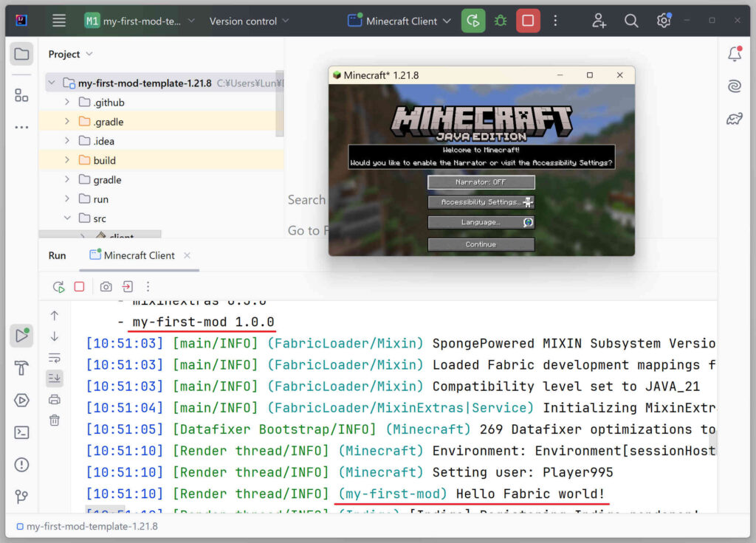The height and width of the screenshot is (543, 756).
Task: Click my-first-mod-template-1.21.8 in status bar
Action: click(87, 526)
